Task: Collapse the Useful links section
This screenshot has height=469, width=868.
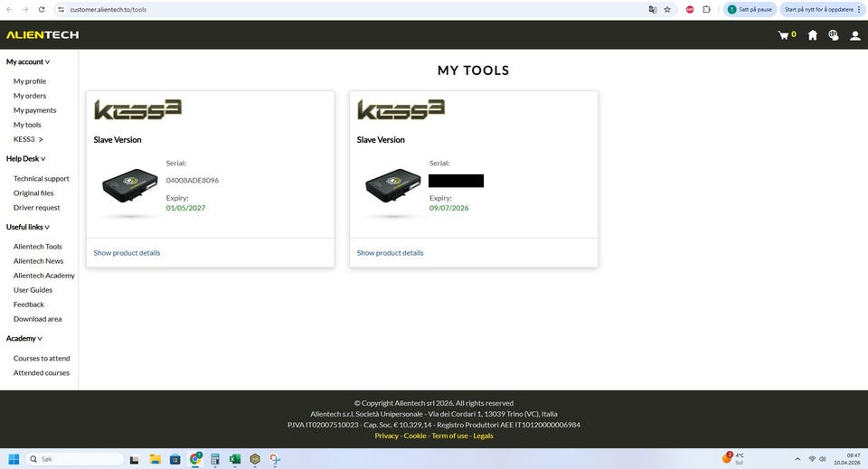Action: [x=28, y=228]
